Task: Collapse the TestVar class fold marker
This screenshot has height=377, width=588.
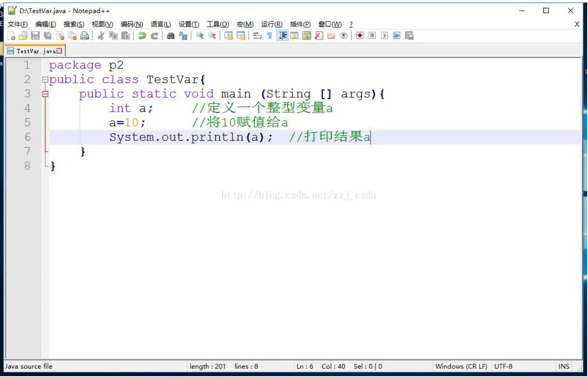Action: 45,79
